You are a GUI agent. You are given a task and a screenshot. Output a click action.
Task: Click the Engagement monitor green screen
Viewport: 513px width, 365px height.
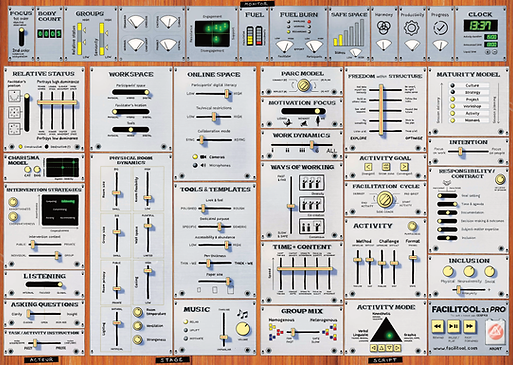pyautogui.click(x=212, y=34)
